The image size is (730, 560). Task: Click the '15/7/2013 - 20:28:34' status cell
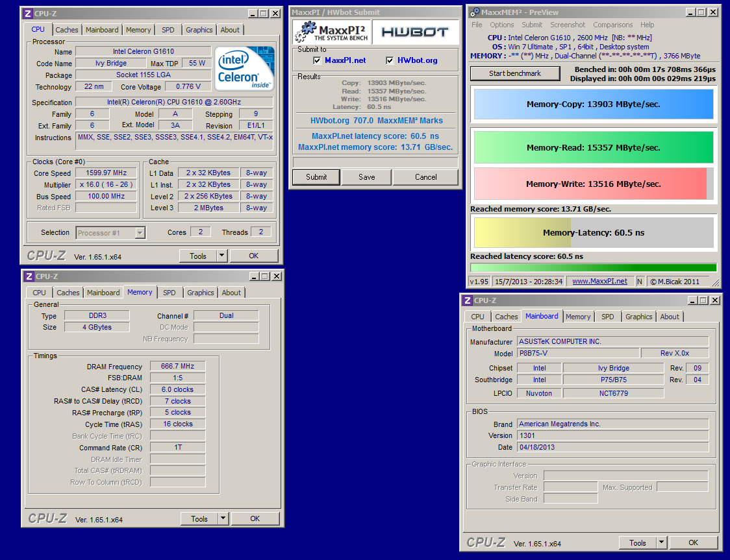tap(529, 282)
